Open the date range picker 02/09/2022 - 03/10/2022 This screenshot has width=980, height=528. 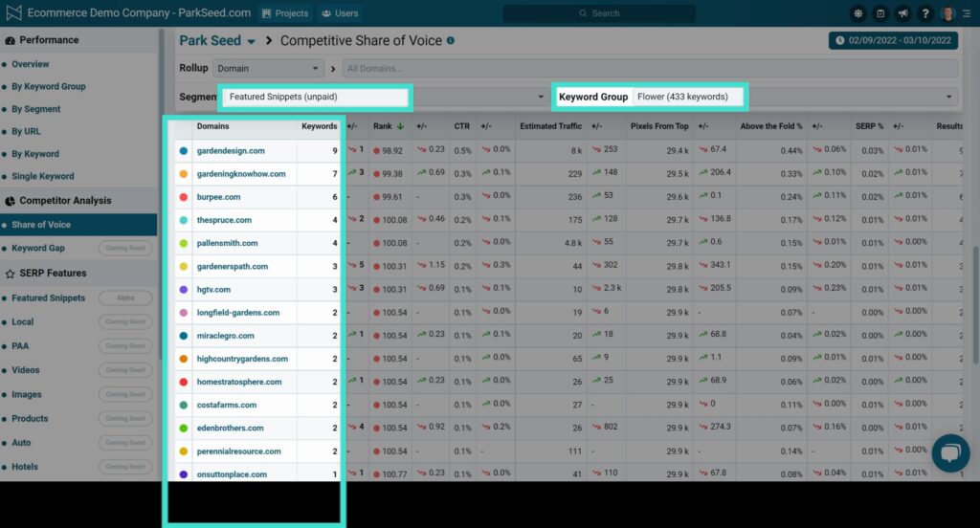[x=893, y=40]
